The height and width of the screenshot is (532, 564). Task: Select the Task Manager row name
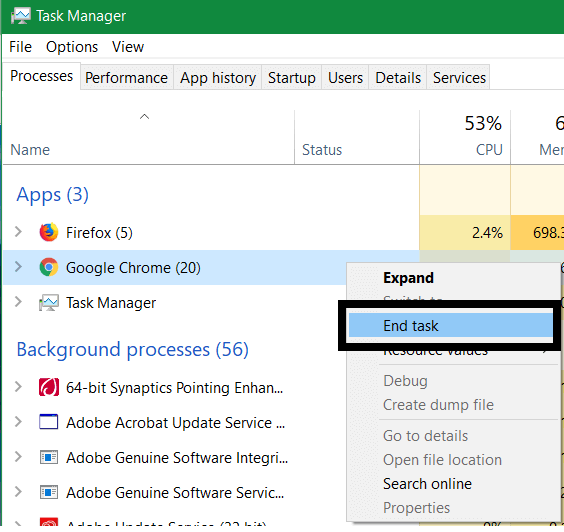click(x=111, y=303)
